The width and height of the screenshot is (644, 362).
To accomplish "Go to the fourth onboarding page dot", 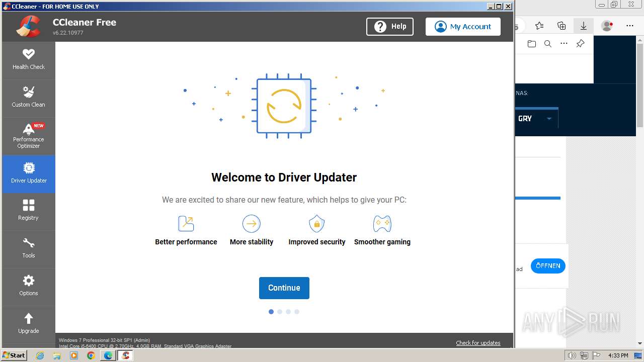I will [x=297, y=312].
